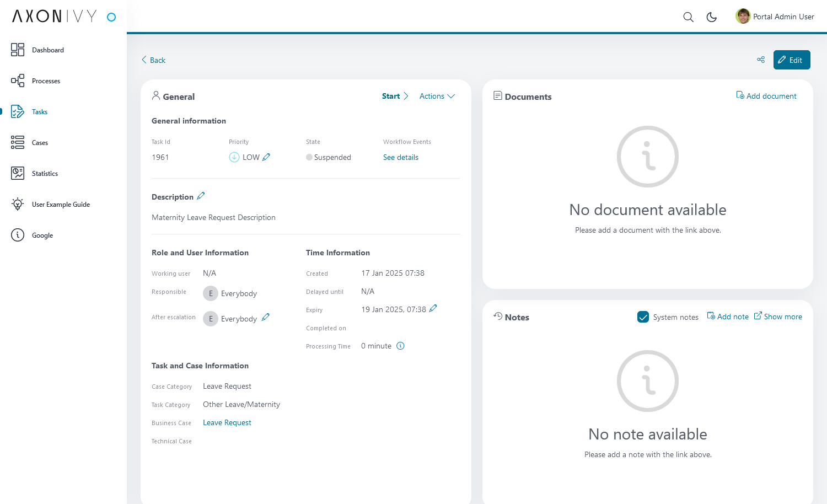Open the Leave Request business case link
The image size is (827, 504).
coord(227,423)
